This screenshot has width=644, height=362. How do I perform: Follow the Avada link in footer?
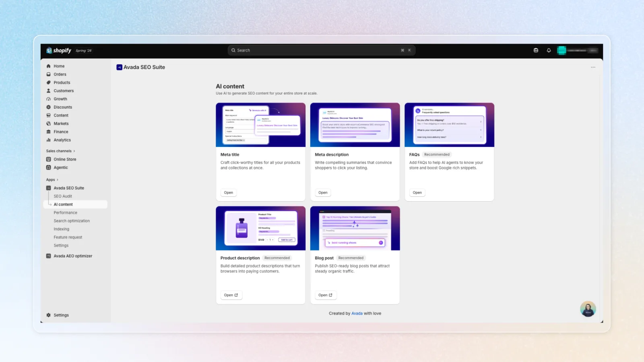(357, 313)
